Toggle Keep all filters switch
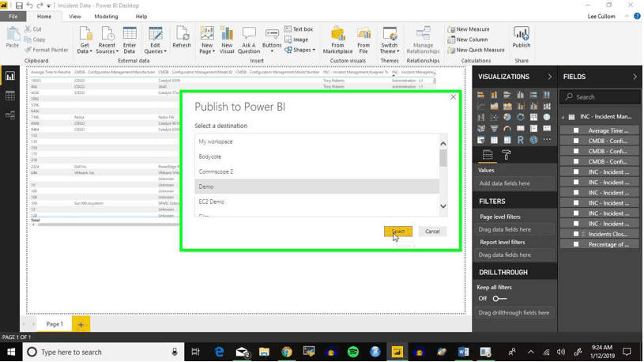 [x=500, y=298]
